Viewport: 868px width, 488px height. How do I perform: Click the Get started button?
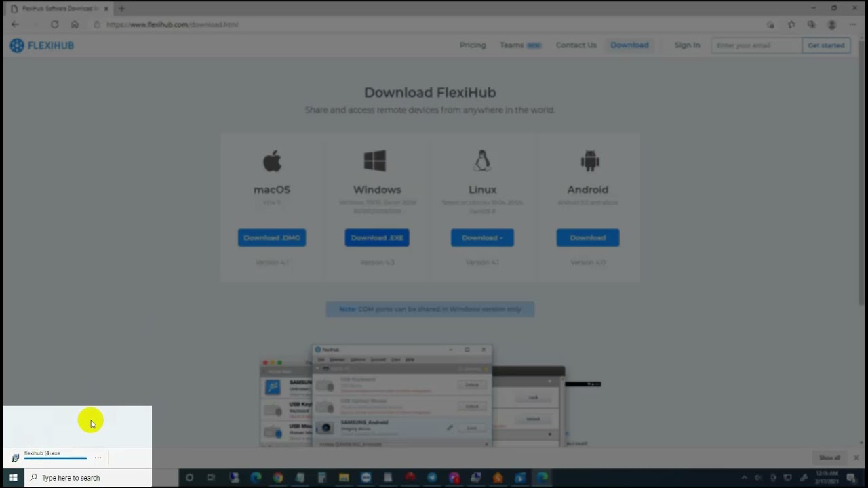pos(826,45)
